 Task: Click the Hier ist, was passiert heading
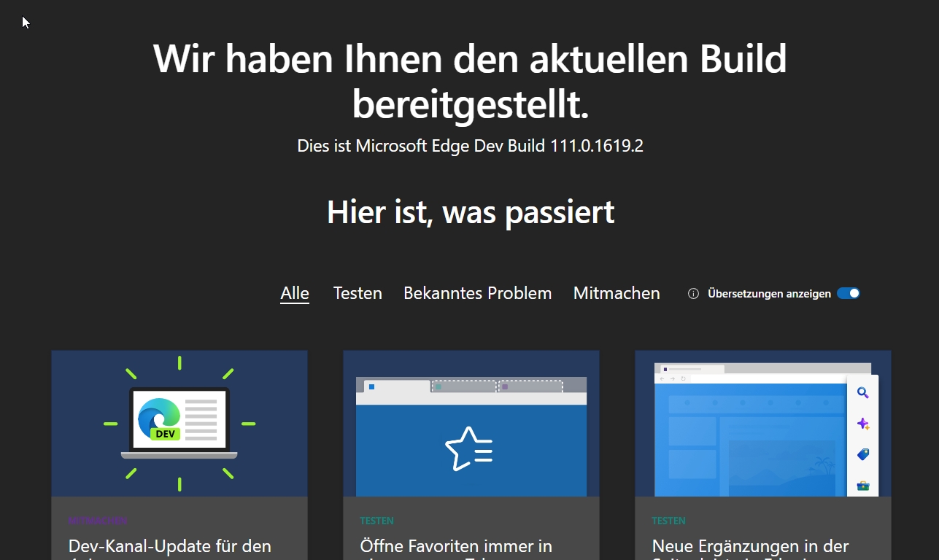(x=471, y=212)
